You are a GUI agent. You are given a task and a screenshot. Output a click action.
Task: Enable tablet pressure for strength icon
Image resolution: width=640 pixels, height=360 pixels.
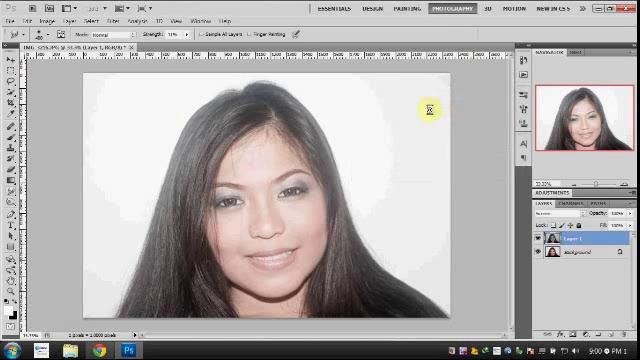296,34
